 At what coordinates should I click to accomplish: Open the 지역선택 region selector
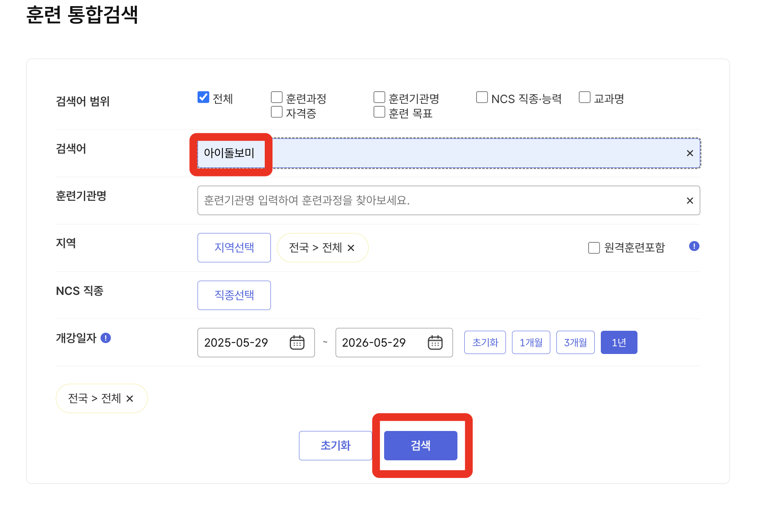234,247
